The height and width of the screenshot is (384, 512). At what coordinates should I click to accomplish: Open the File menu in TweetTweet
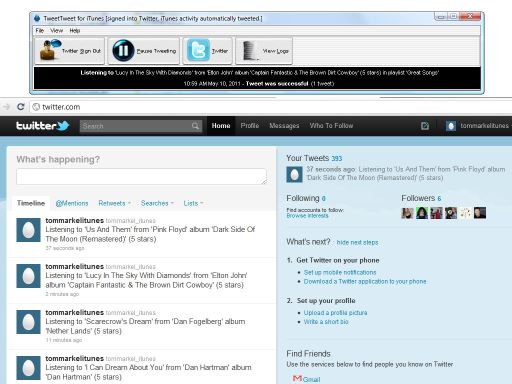[x=40, y=31]
